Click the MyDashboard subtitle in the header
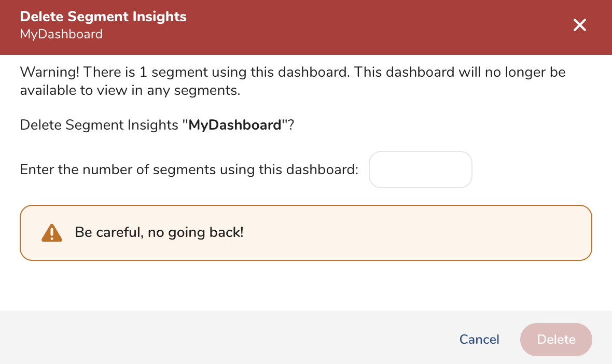The width and height of the screenshot is (612, 364). tap(61, 34)
